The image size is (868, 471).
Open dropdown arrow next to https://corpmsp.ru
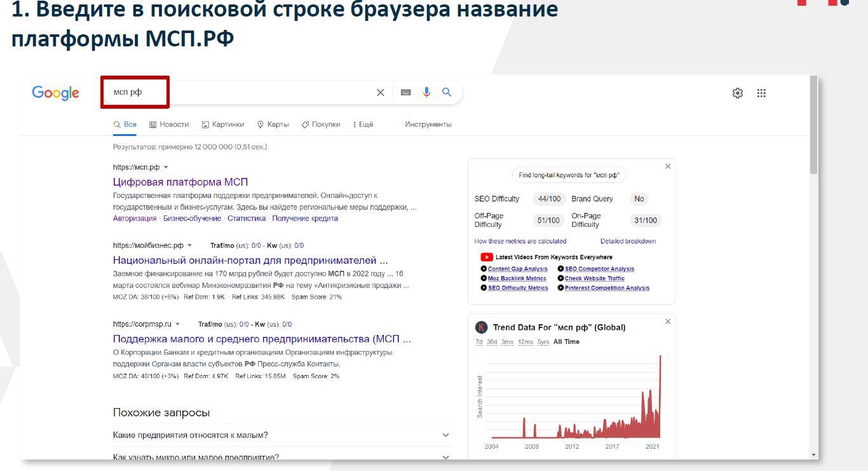(x=178, y=324)
